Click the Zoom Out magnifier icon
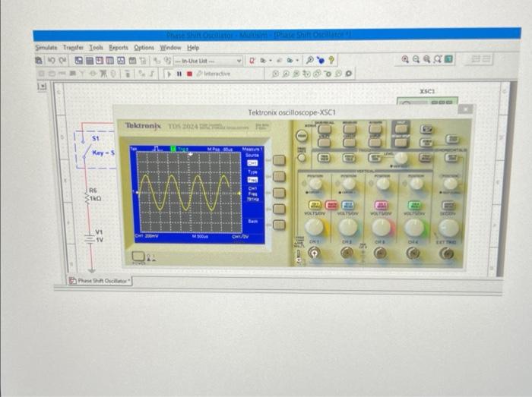Screen dimensions: 532x397 416,59
